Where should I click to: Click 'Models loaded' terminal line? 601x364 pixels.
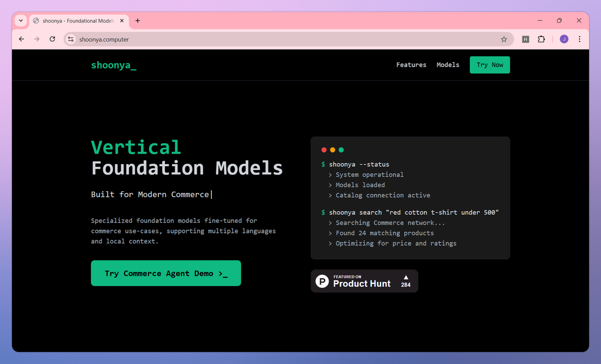point(360,185)
